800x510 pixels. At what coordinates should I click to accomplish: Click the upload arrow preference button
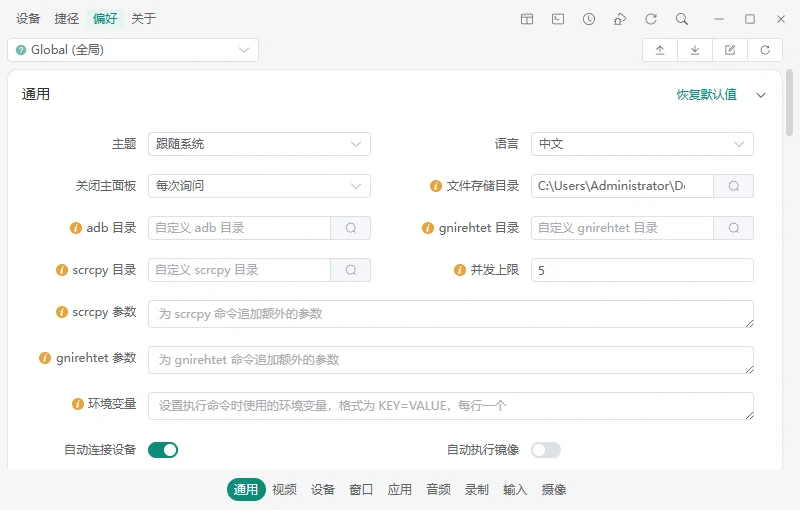pyautogui.click(x=660, y=50)
